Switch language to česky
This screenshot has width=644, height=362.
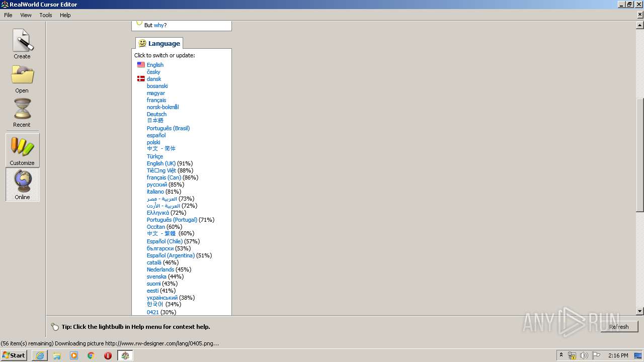click(x=153, y=72)
